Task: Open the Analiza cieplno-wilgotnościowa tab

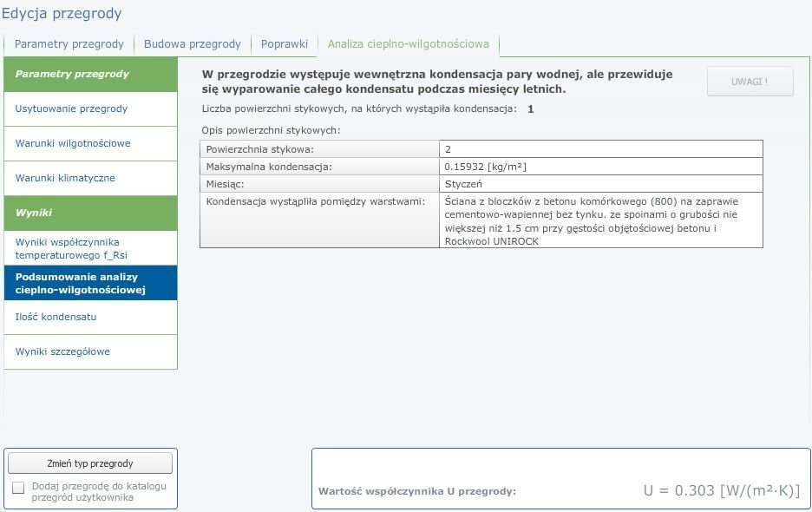Action: pos(408,44)
